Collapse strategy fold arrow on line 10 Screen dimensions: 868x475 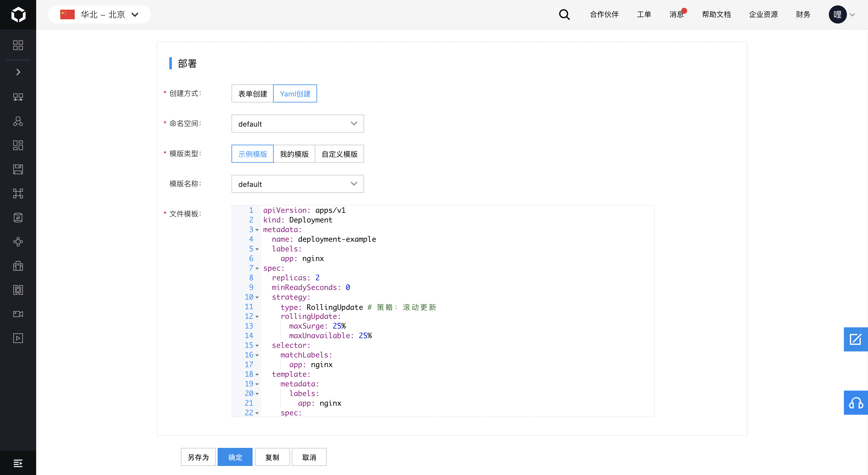pos(257,297)
